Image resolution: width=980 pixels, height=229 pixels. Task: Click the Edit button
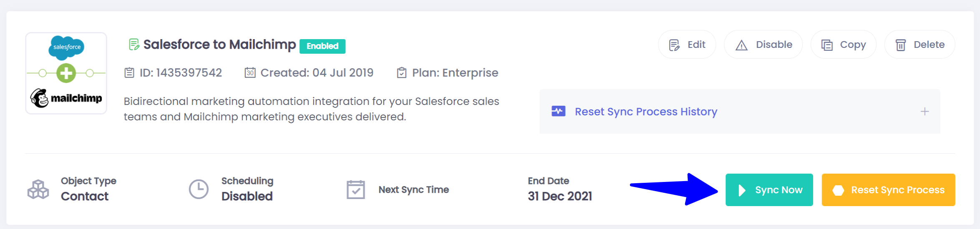687,45
